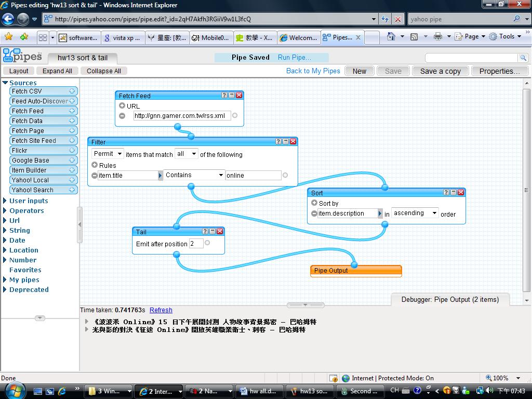Click the Layout button
532x399 pixels.
pos(19,71)
